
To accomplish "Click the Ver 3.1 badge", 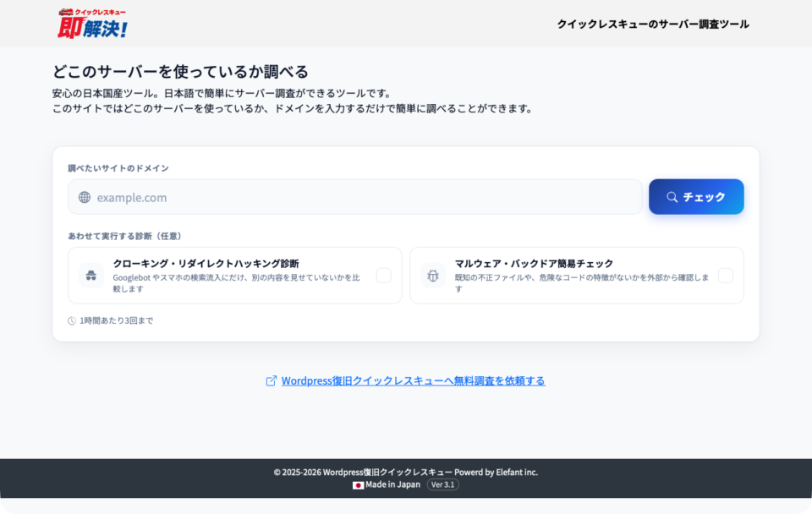I will (x=442, y=485).
